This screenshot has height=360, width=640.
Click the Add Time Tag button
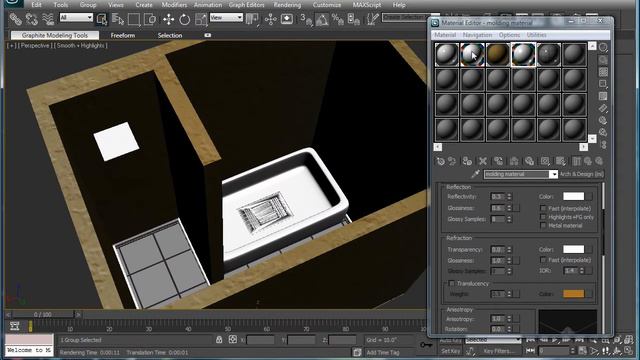pyautogui.click(x=382, y=352)
